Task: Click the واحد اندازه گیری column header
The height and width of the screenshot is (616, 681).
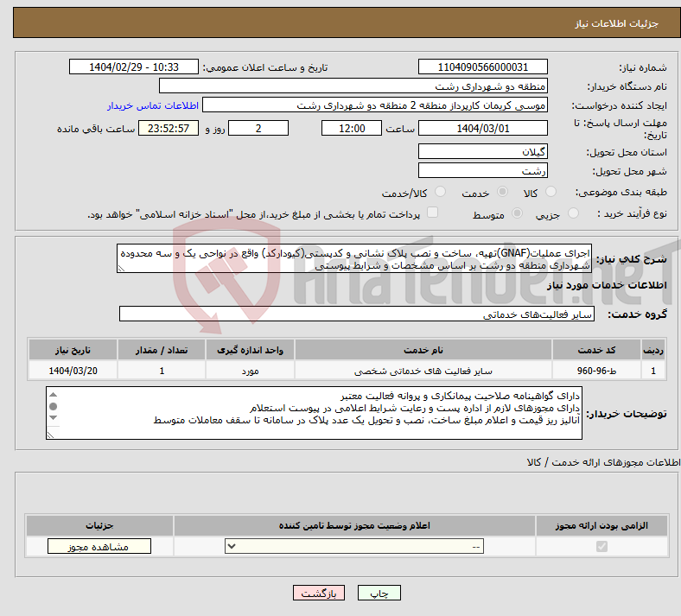Action: pos(250,350)
